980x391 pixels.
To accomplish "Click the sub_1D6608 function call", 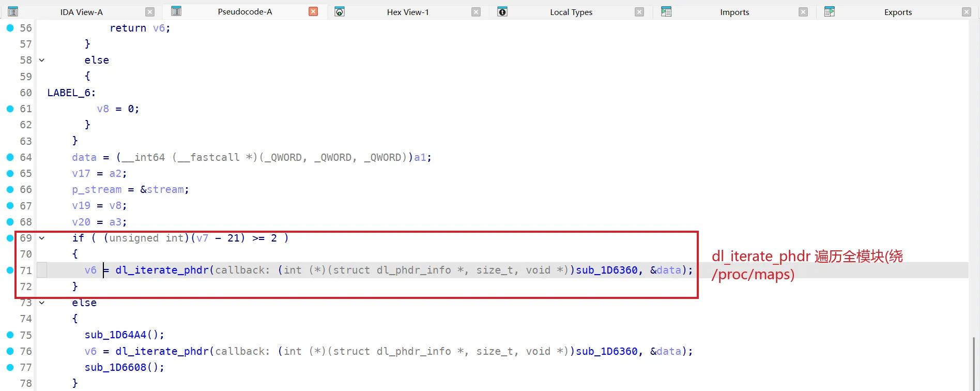I will coord(115,367).
